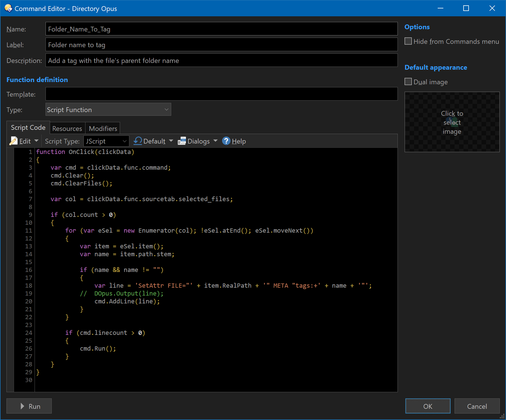Open the Type dropdown showing Script Function
Viewport: 506px width, 420px height.
coord(108,109)
